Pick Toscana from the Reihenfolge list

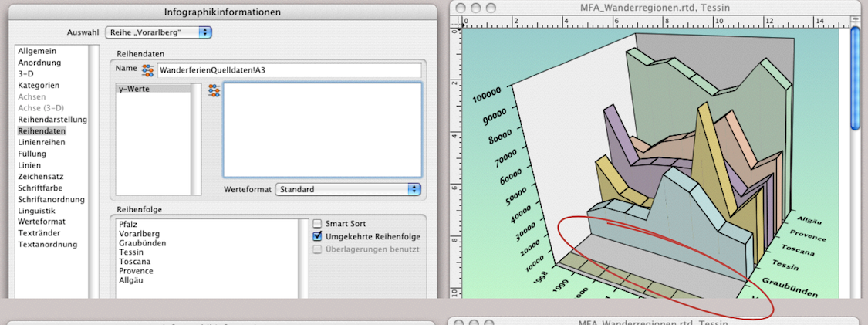(135, 262)
